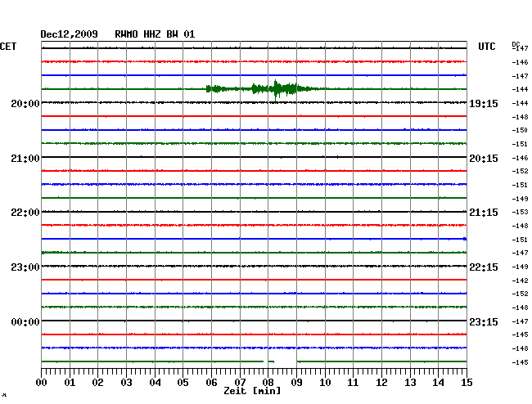Screen dimensions: 532x404
Task: Click minute tick label 01
Action: tap(70, 383)
